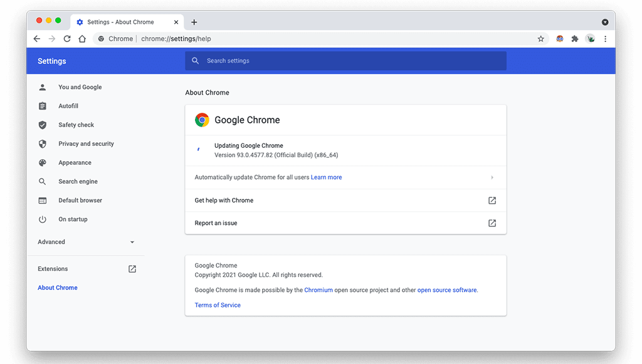
Task: Click the Extensions external-link icon
Action: 132,269
